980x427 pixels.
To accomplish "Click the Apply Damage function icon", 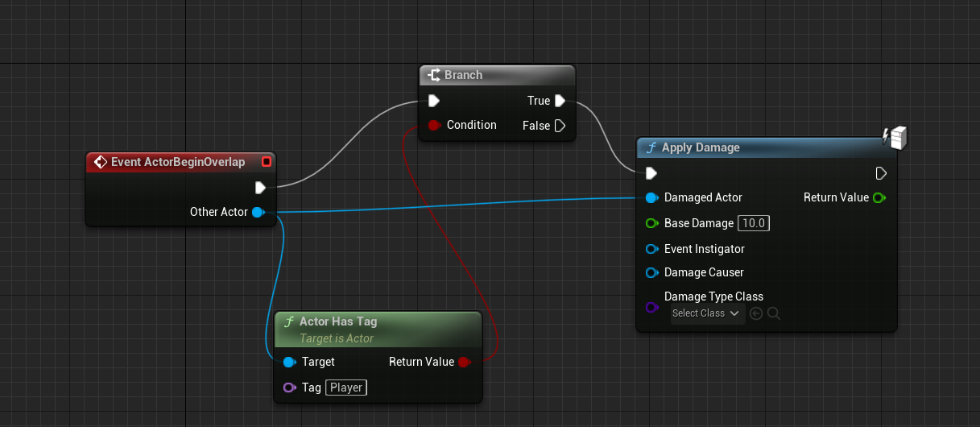I will pos(651,148).
